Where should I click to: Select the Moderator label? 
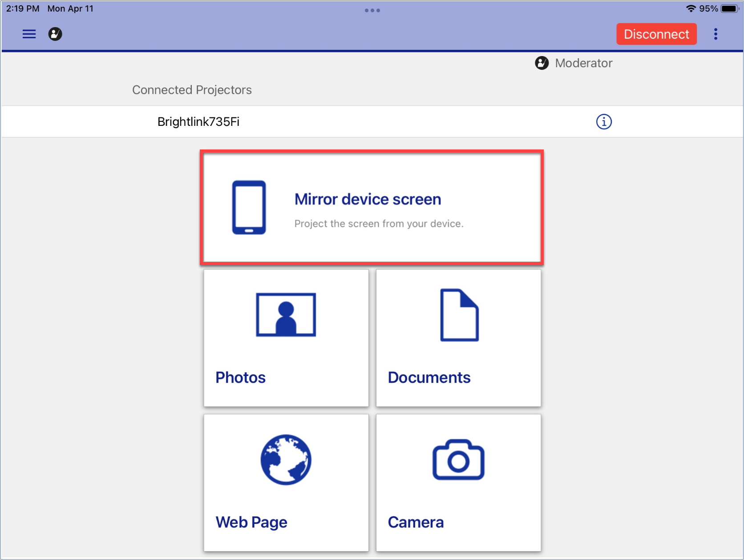583,63
